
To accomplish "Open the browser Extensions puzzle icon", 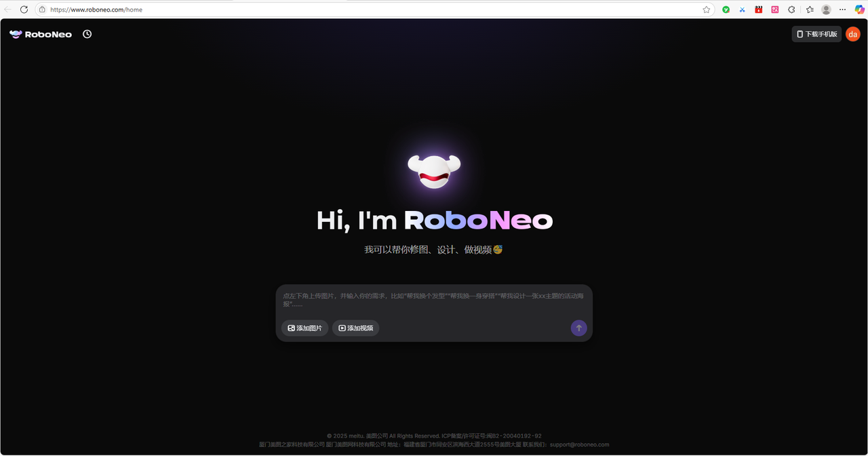I will [x=791, y=9].
